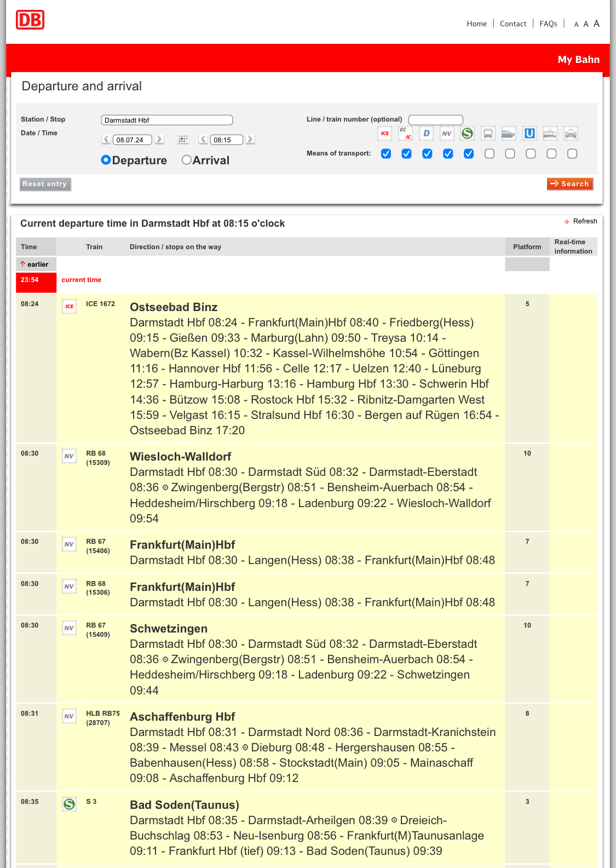The width and height of the screenshot is (616, 868).
Task: Click the U-Bahn transport icon
Action: [529, 133]
